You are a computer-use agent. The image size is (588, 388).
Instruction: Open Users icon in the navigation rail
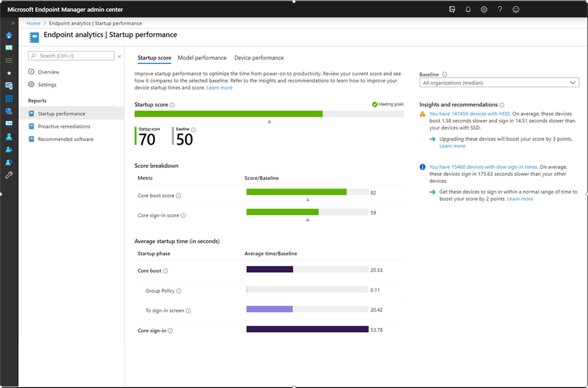(9, 137)
